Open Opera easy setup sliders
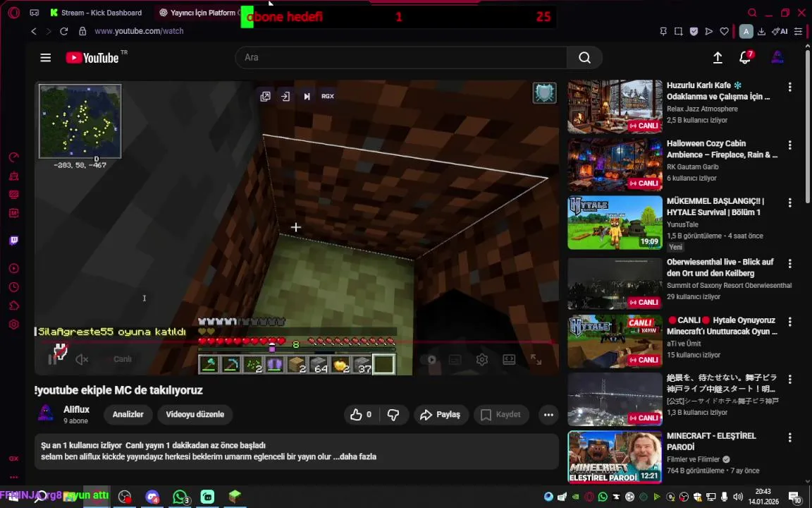Screen dimensions: 812x508 click(x=798, y=32)
